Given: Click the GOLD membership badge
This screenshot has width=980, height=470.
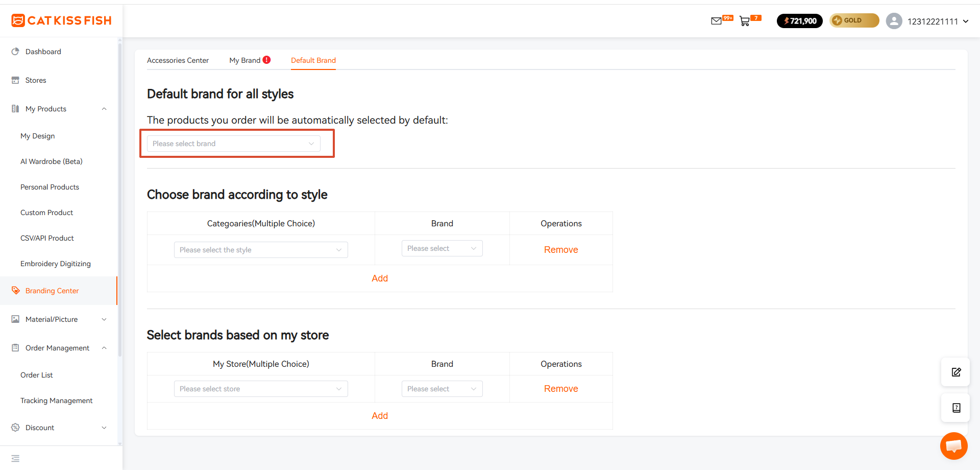Looking at the screenshot, I should click(854, 20).
